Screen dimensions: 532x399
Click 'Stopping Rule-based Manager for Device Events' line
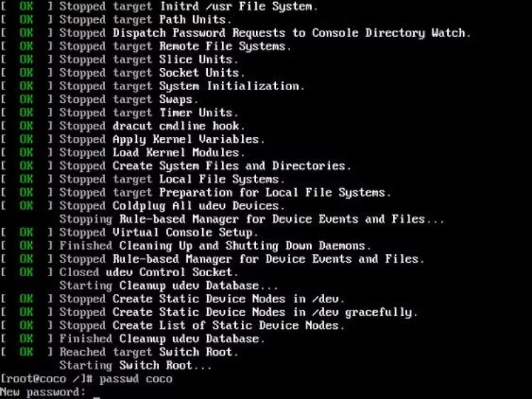coord(252,219)
